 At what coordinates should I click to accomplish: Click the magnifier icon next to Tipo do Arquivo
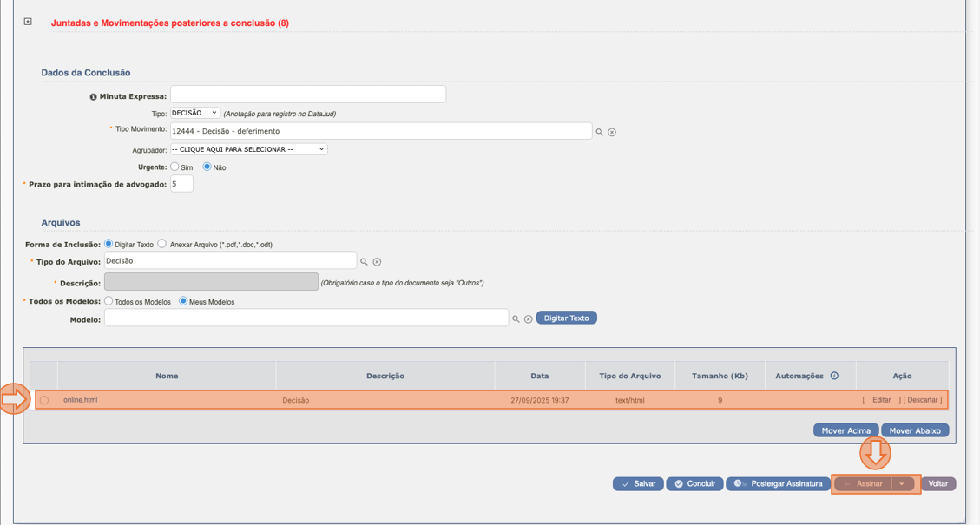click(364, 261)
